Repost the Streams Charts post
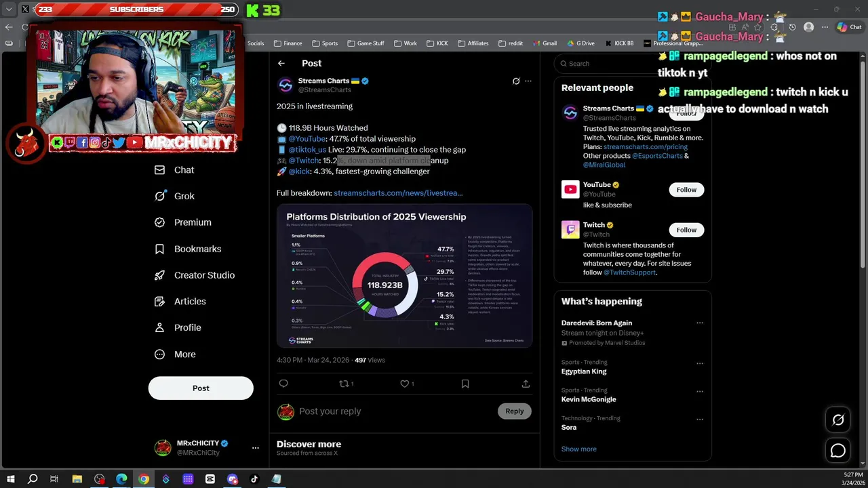868x488 pixels. click(x=344, y=384)
